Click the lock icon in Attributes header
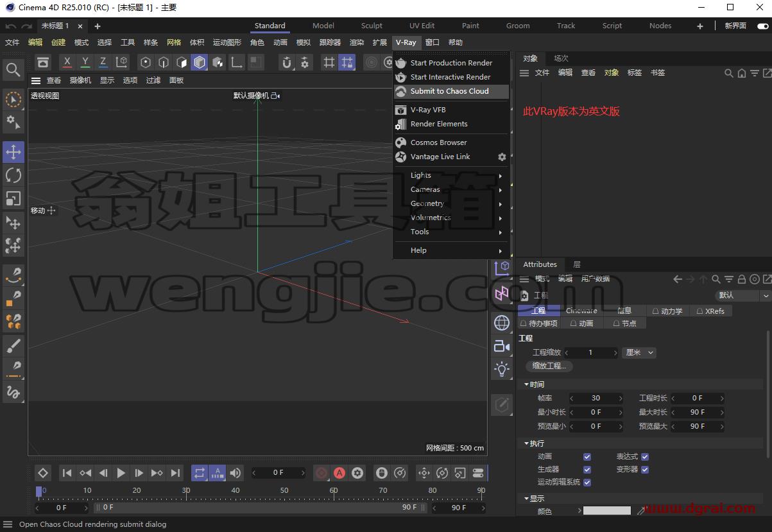Image resolution: width=772 pixels, height=532 pixels. pos(741,279)
